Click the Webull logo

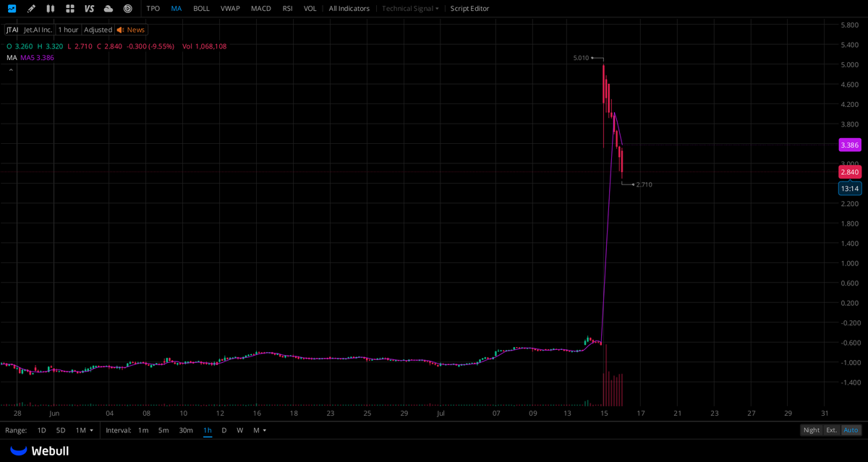(40, 450)
